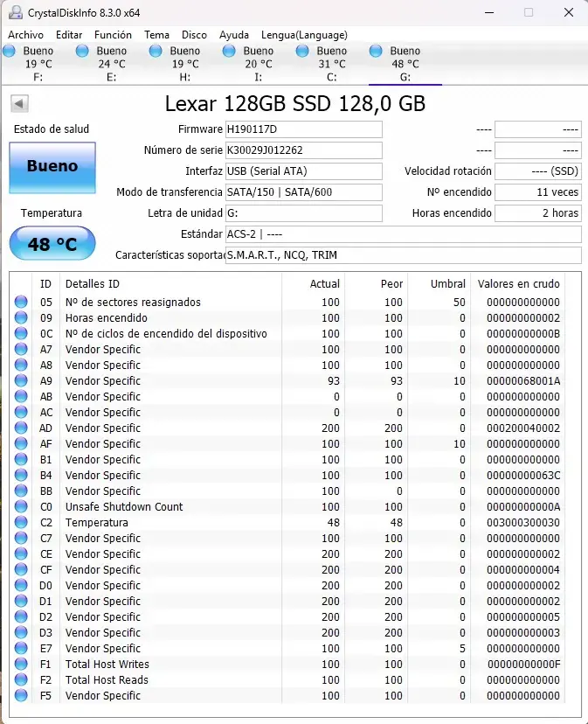Click the blue orb of attribute B4

(x=21, y=475)
